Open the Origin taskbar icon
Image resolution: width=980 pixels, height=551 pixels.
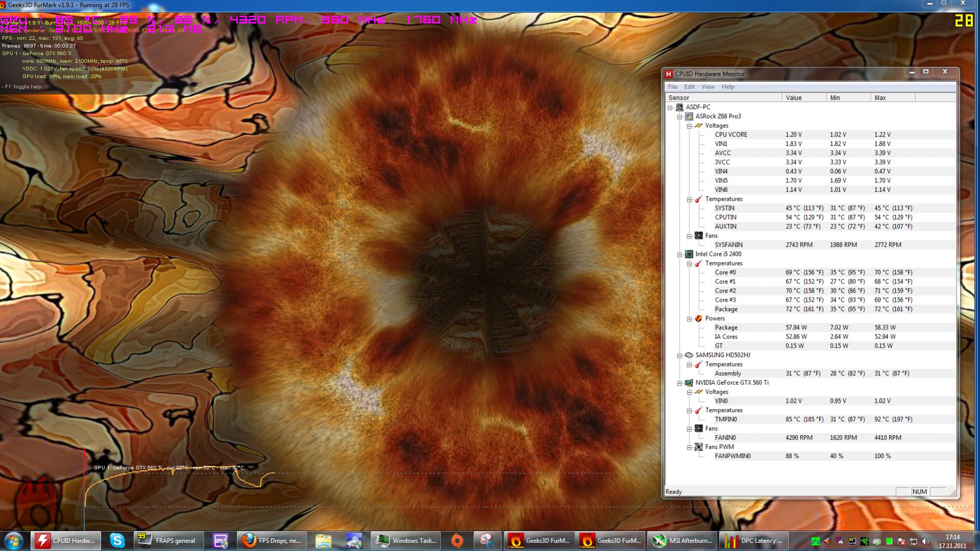click(457, 540)
